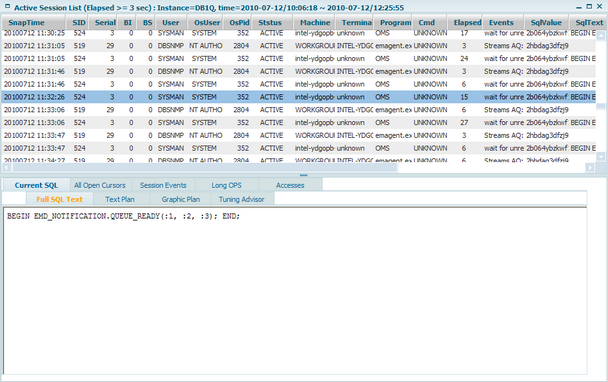Click the Machine column header

coord(315,22)
